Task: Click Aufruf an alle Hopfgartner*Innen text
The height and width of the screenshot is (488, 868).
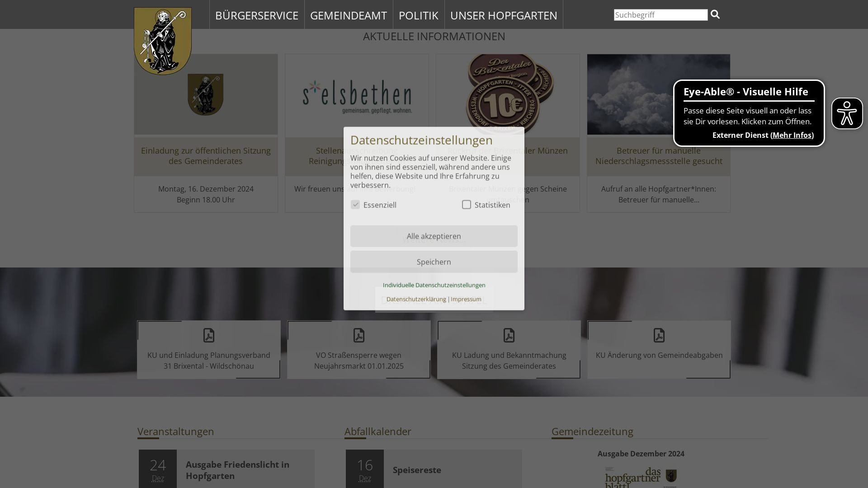Action: pyautogui.click(x=659, y=189)
